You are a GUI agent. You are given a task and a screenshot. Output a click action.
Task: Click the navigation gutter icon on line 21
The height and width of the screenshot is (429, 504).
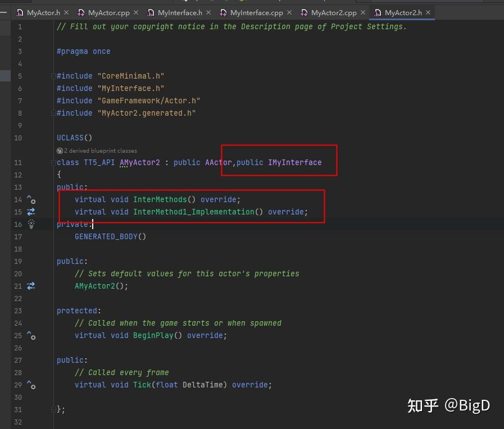[31, 286]
